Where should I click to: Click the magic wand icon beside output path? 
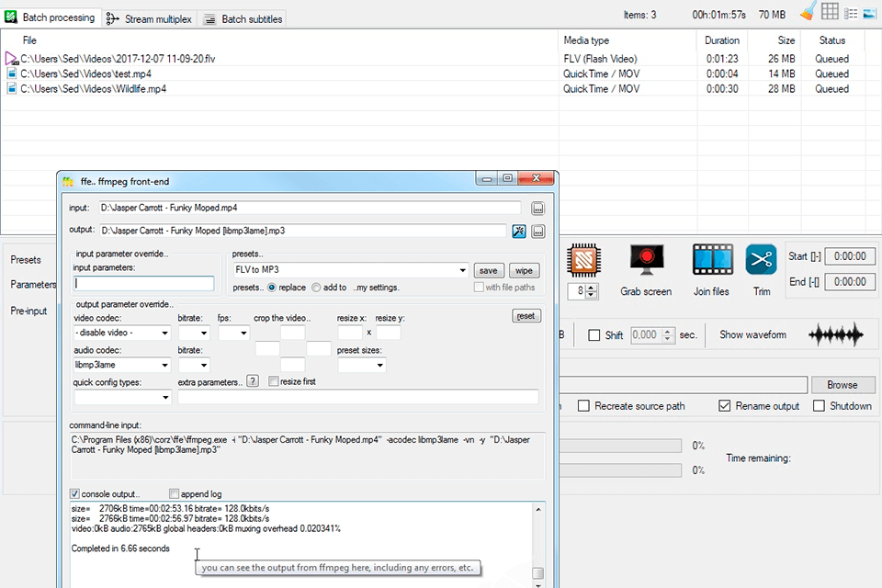click(519, 231)
